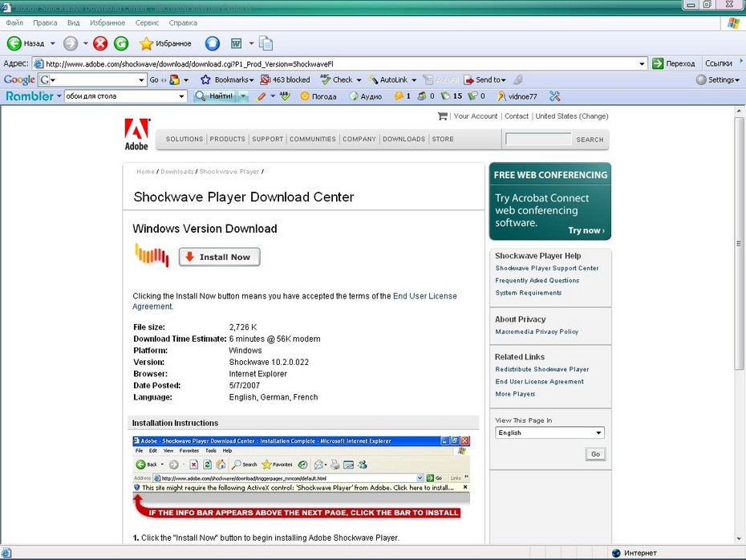Click the green Переход go button

673,63
